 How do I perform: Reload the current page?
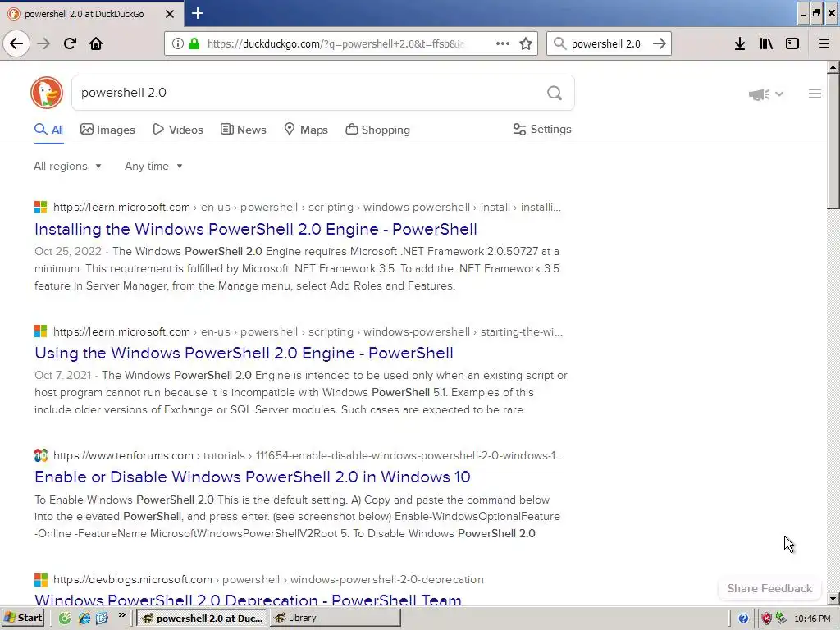tap(70, 43)
